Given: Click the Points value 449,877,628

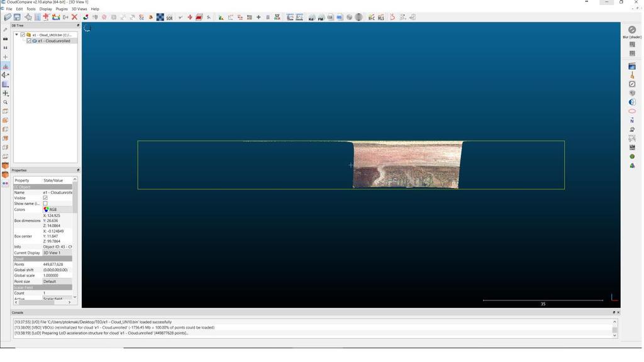Looking at the screenshot, I should pos(53,265).
